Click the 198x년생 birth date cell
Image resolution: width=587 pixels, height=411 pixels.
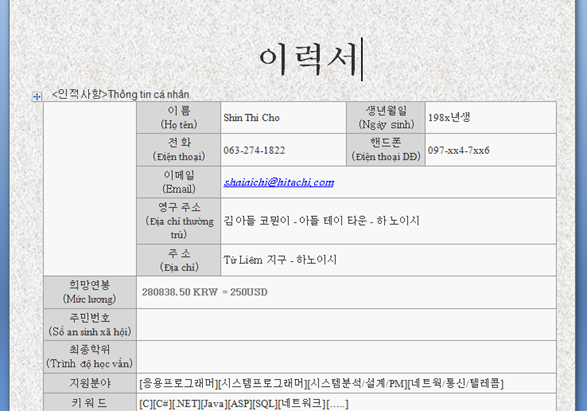click(x=490, y=118)
